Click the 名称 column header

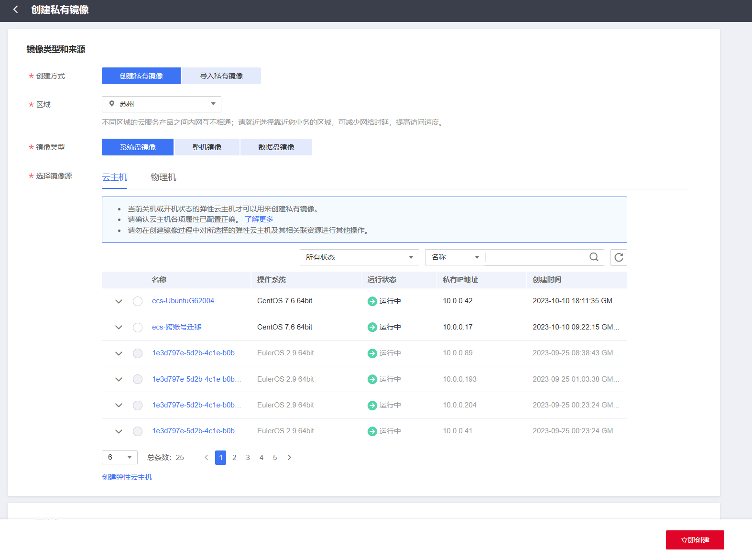(159, 280)
